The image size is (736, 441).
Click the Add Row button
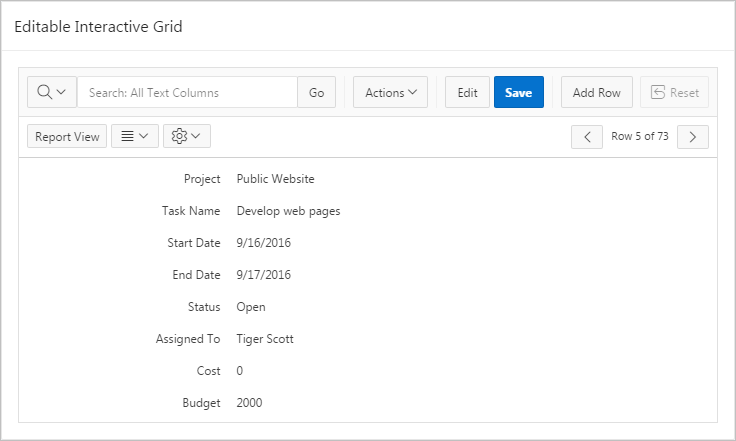597,92
